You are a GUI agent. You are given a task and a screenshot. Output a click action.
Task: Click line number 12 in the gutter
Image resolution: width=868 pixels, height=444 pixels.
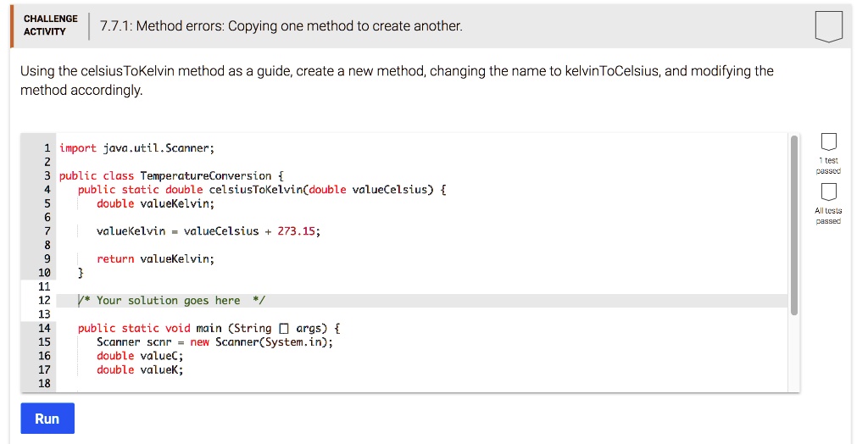tap(44, 301)
